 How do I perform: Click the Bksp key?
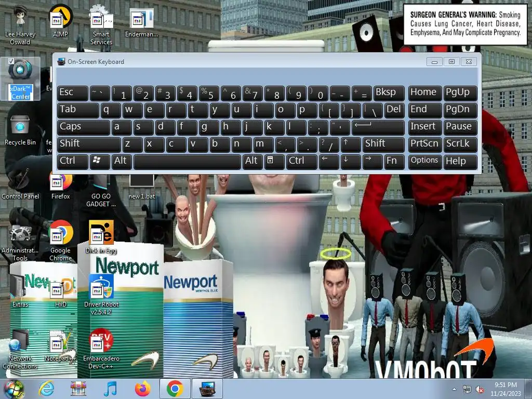[x=389, y=93]
